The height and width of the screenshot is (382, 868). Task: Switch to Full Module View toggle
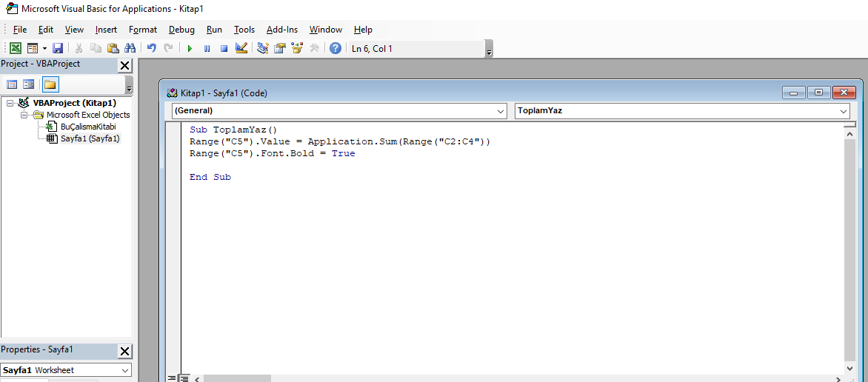click(x=184, y=378)
